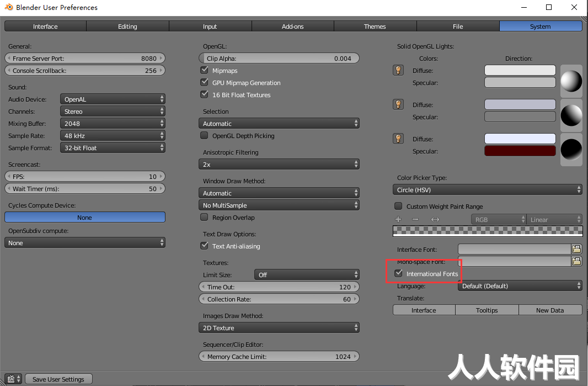The height and width of the screenshot is (386, 588).
Task: Switch to the Editing tab
Action: [x=127, y=27]
